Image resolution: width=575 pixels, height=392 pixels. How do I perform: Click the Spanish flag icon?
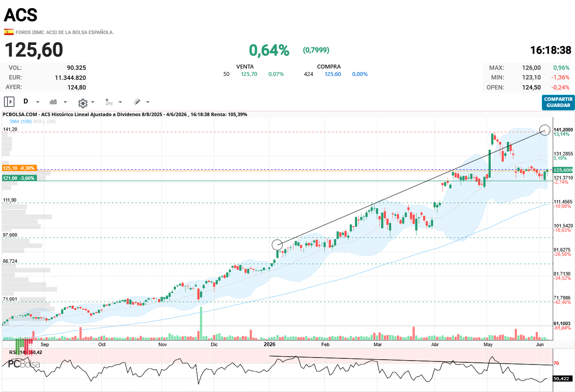click(x=9, y=32)
